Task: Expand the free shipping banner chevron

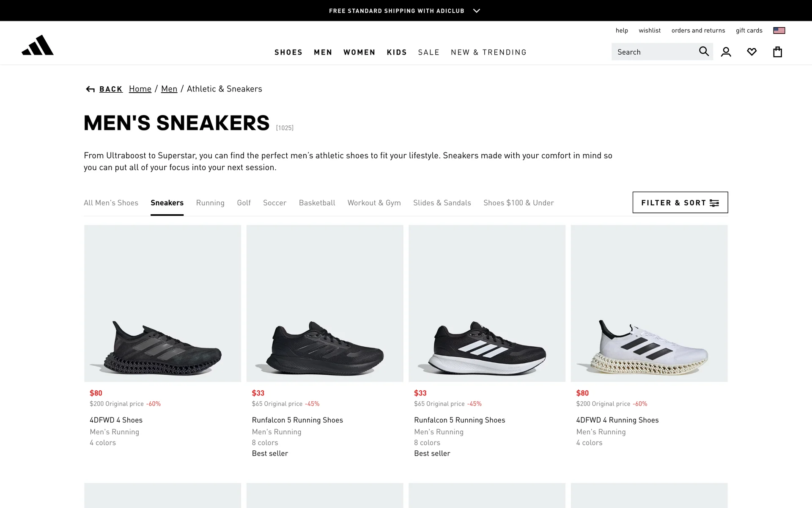Action: click(477, 11)
